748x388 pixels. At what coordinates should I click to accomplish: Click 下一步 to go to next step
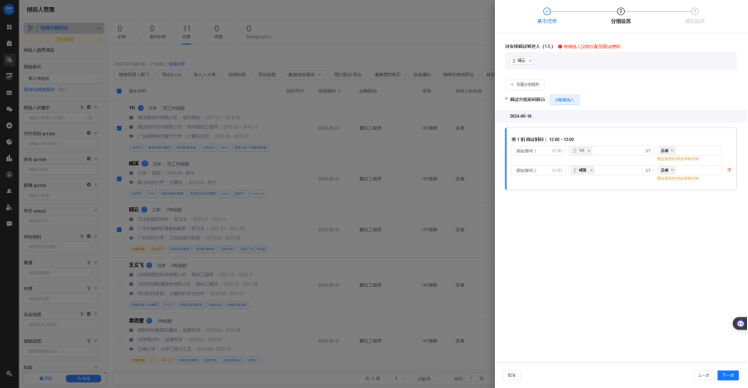click(x=728, y=376)
